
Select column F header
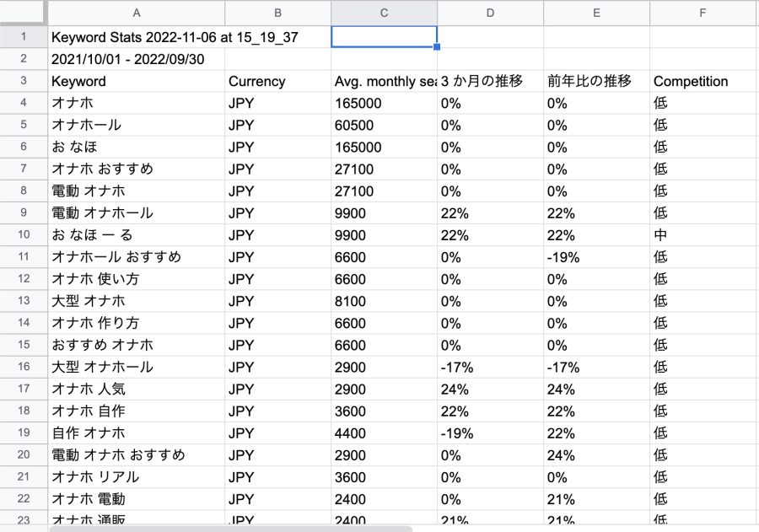tap(702, 13)
